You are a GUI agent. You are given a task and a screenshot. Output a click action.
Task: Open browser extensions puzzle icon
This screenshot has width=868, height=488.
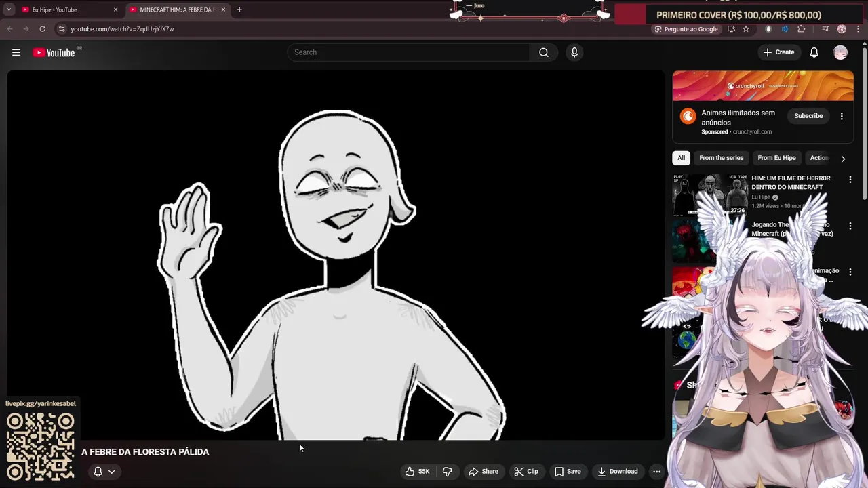802,29
